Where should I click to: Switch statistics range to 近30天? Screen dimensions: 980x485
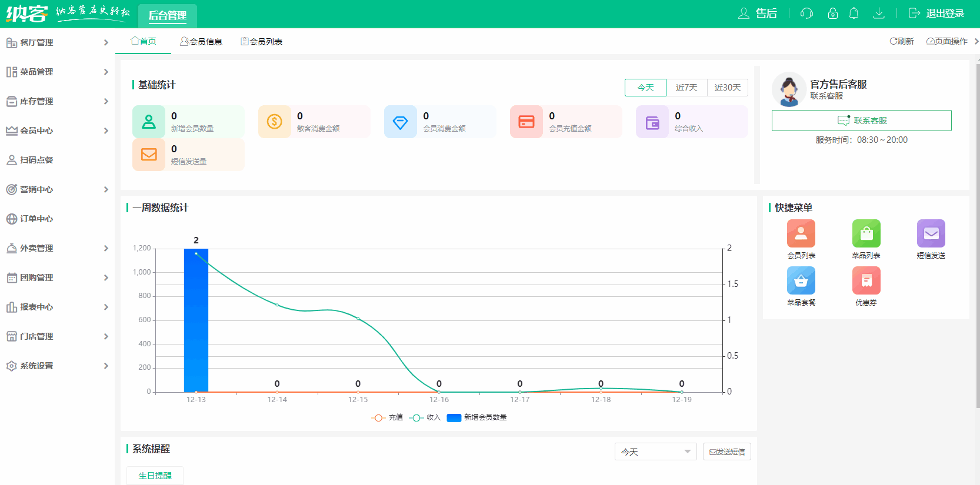727,88
